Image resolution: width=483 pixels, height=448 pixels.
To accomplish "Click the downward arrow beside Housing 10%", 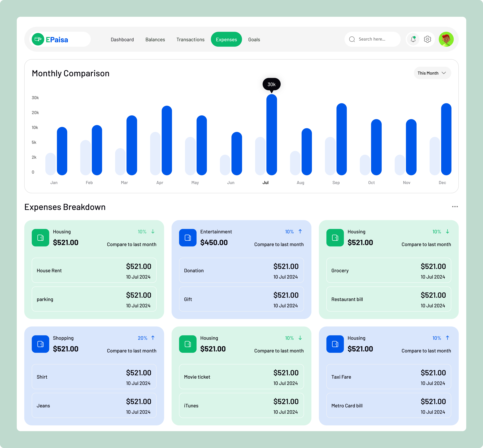I will pyautogui.click(x=153, y=232).
